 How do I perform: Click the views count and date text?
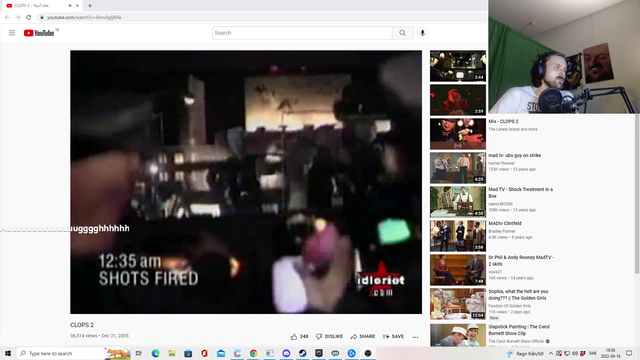99,336
